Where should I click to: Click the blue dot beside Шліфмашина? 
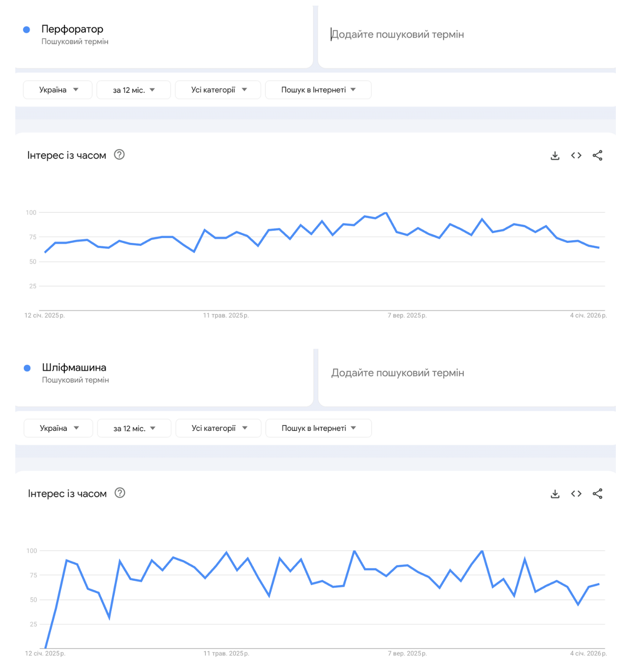point(28,368)
